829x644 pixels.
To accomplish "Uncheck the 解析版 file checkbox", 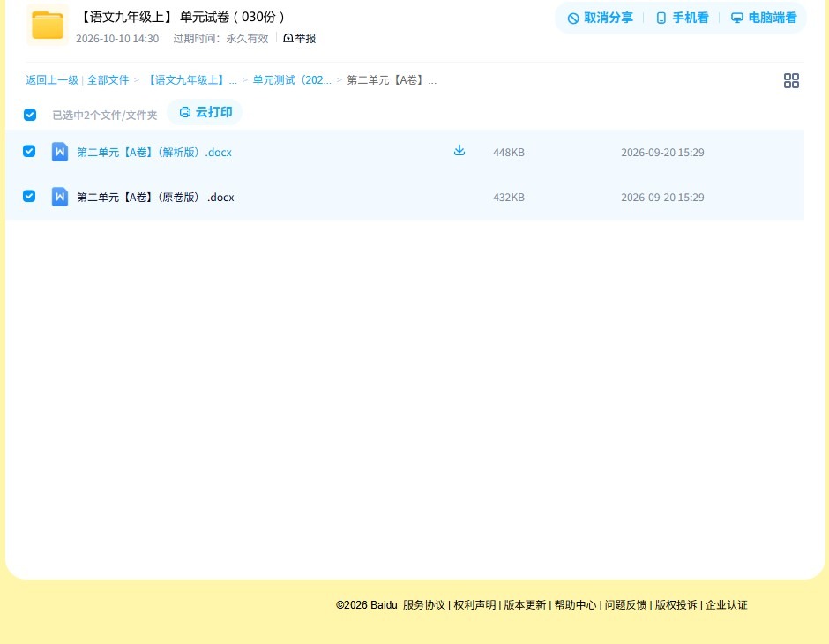I will (29, 151).
